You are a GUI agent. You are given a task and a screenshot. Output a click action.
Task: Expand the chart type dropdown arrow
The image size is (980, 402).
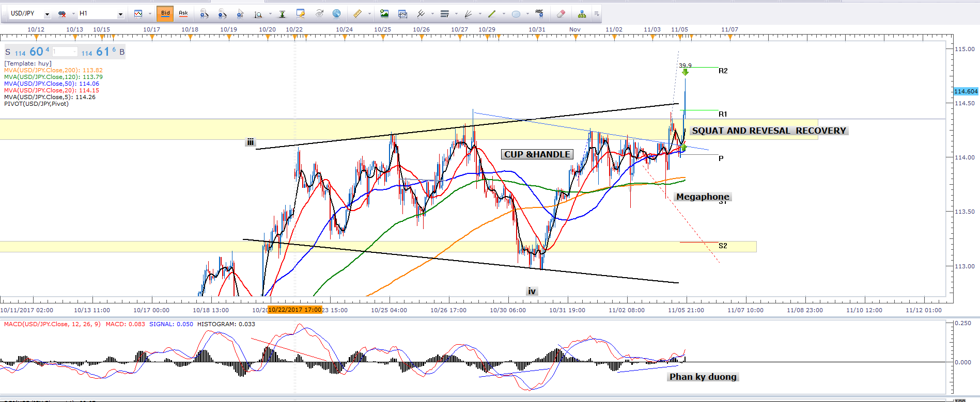tap(150, 14)
